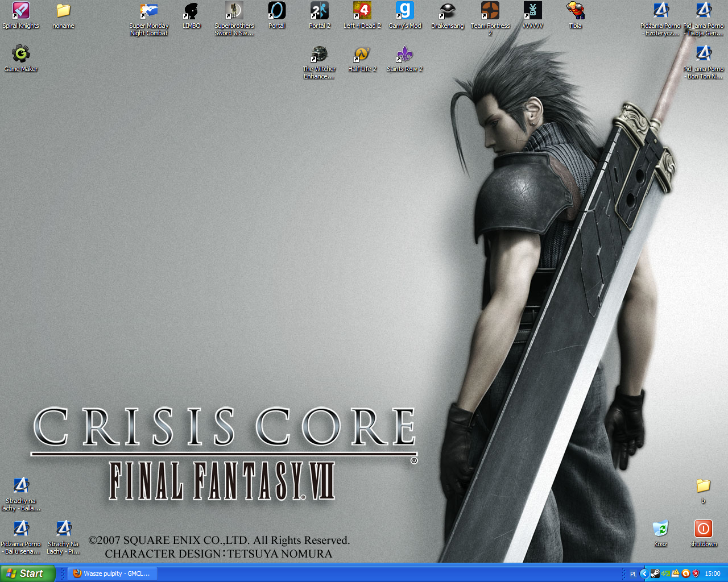728x582 pixels.
Task: Select the Kosz recycle bin icon
Action: pos(660,529)
